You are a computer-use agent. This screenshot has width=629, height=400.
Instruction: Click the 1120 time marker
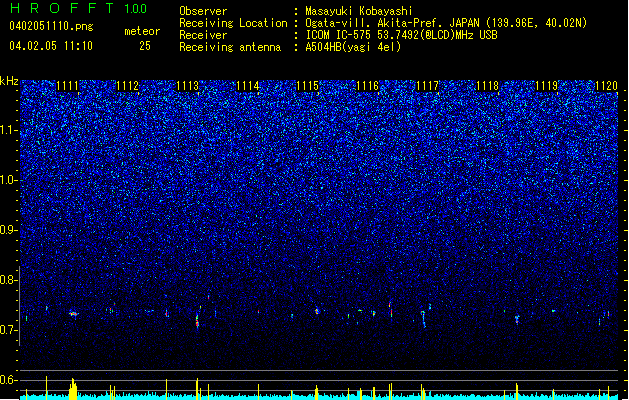coord(607,85)
